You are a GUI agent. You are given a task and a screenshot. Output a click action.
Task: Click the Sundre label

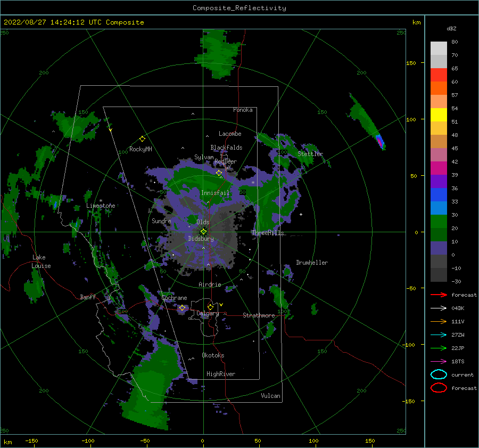162,221
